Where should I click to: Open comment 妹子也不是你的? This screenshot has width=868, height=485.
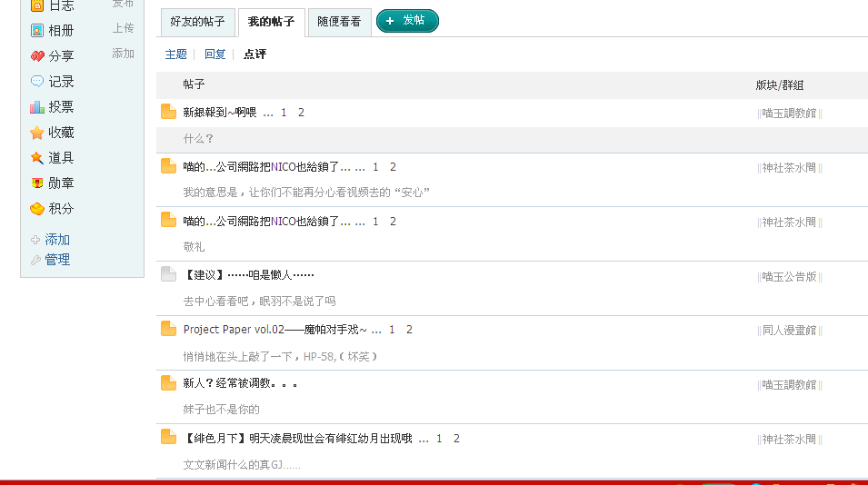pos(222,410)
